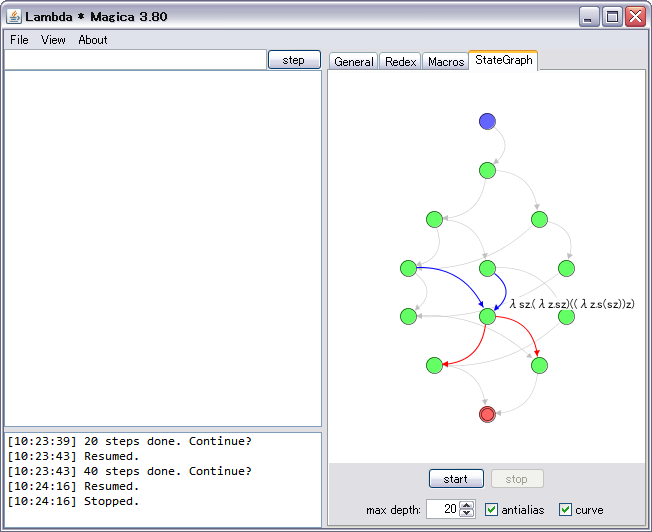Uncheck the curve checkbox
This screenshot has width=652, height=532.
point(565,510)
